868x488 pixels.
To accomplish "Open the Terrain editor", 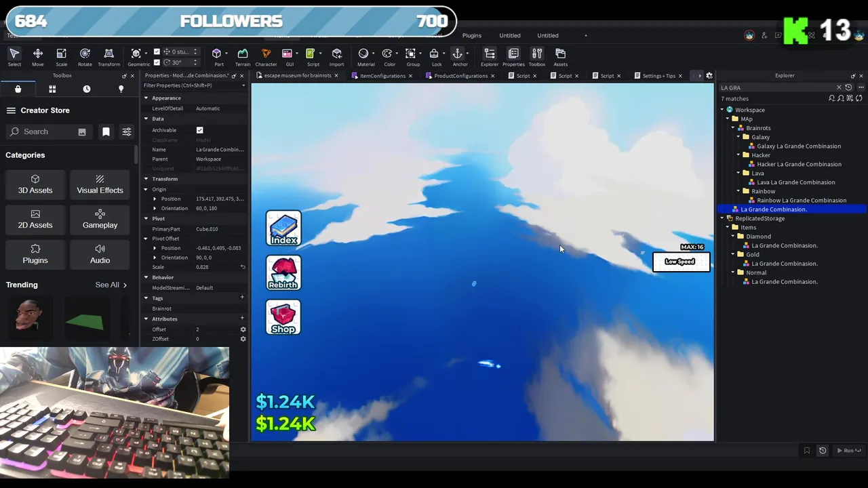I will pos(242,57).
